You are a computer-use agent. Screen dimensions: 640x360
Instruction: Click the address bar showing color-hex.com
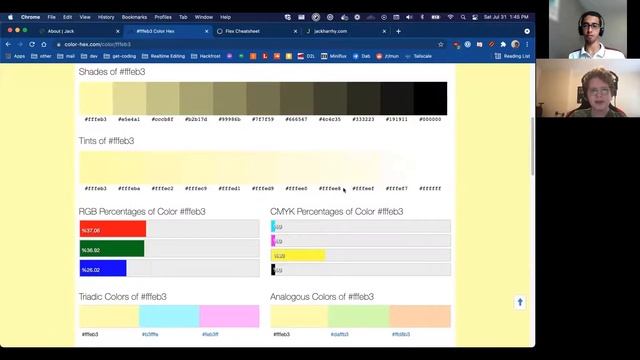pyautogui.click(x=245, y=44)
